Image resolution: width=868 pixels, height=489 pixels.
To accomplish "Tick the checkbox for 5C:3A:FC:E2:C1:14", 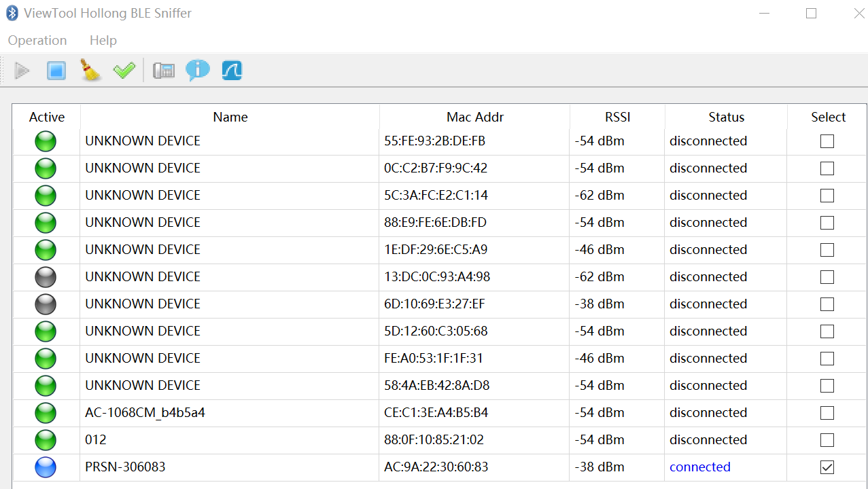I will point(827,196).
